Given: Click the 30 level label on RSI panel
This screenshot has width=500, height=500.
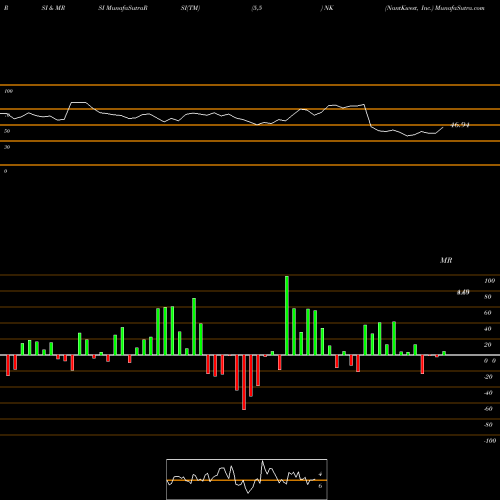Looking at the screenshot, I should [7, 147].
